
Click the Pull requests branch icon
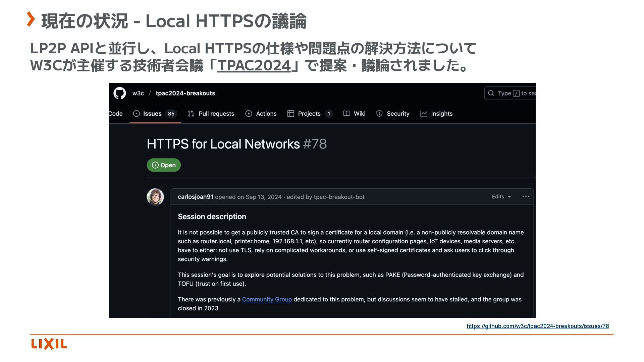[x=191, y=114]
